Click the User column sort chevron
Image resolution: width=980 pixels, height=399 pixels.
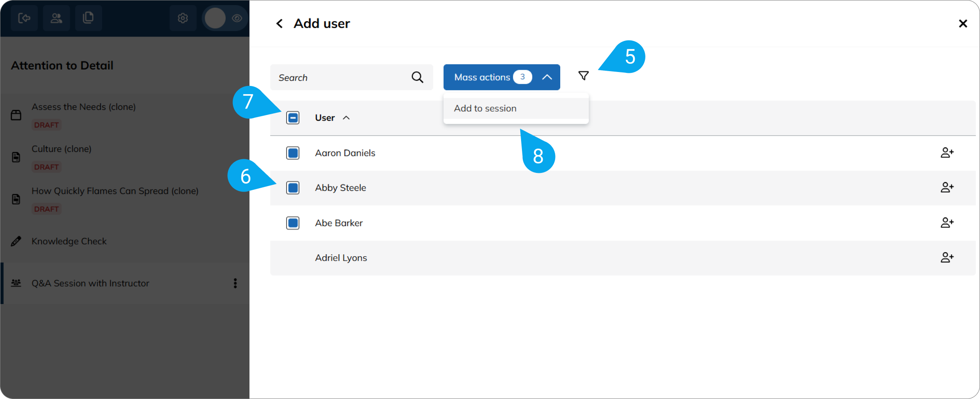coord(347,118)
